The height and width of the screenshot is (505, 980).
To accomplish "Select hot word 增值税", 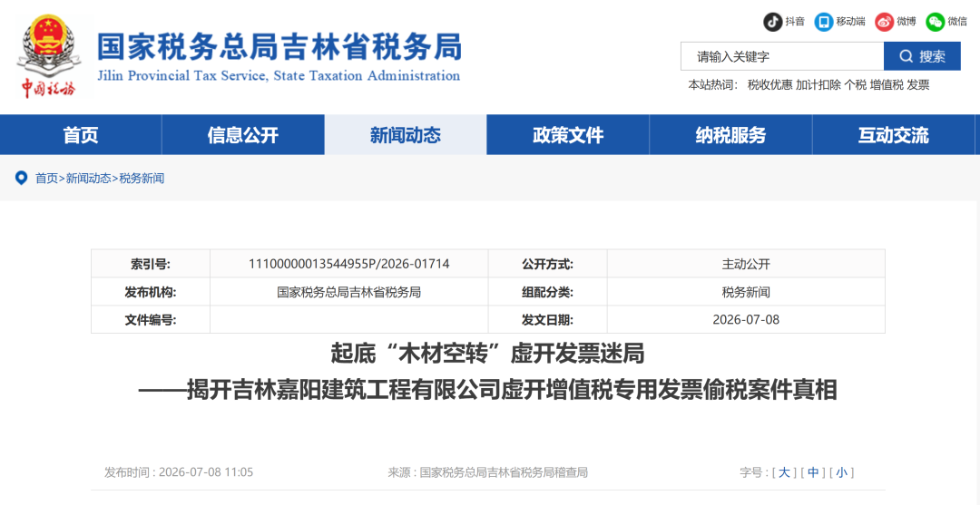I will tap(887, 85).
